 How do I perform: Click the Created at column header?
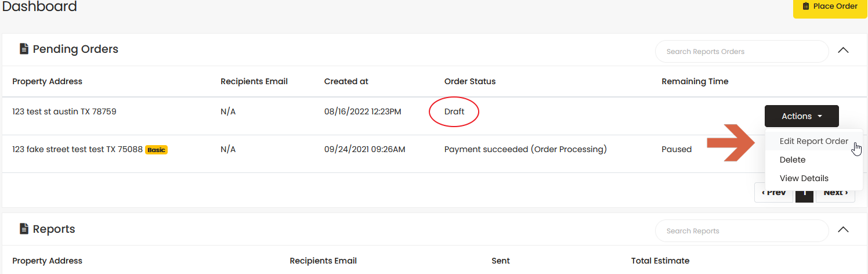coord(346,81)
